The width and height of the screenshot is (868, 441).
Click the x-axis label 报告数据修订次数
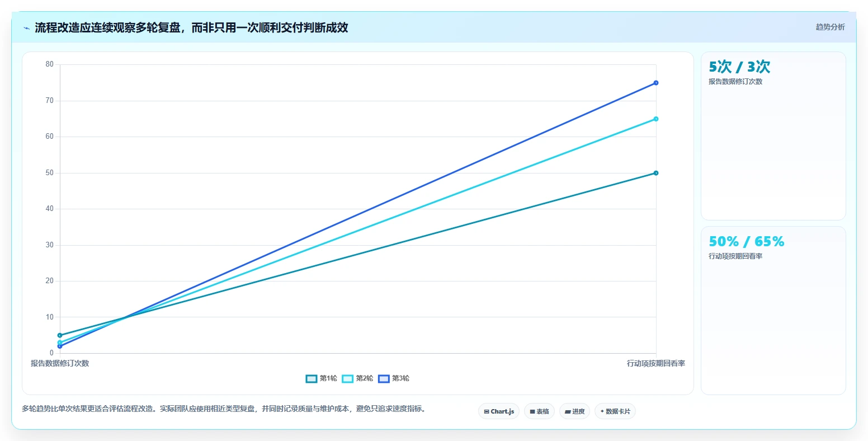(60, 363)
